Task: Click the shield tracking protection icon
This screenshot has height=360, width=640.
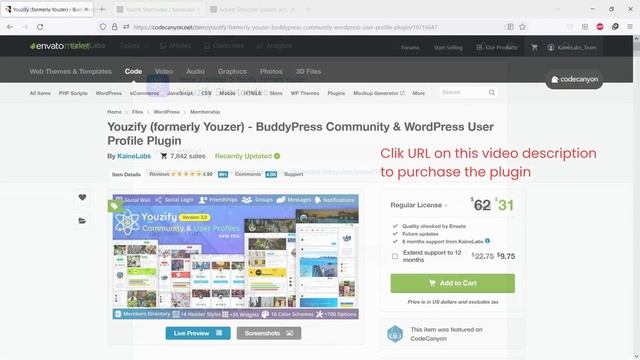Action: coord(103,27)
